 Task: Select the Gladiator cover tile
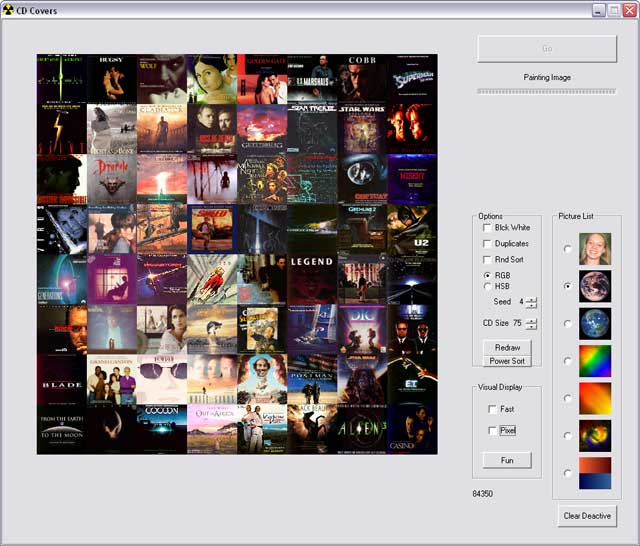pyautogui.click(x=162, y=129)
